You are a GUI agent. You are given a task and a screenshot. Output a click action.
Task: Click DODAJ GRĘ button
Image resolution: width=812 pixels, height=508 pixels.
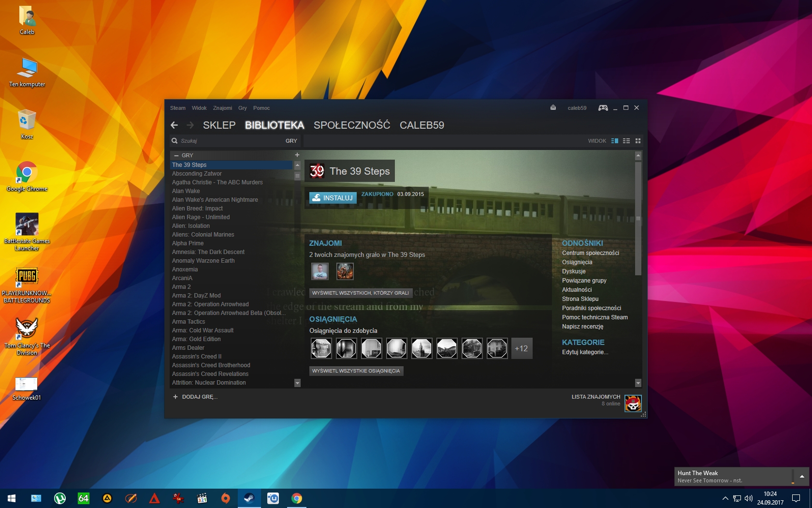point(195,397)
